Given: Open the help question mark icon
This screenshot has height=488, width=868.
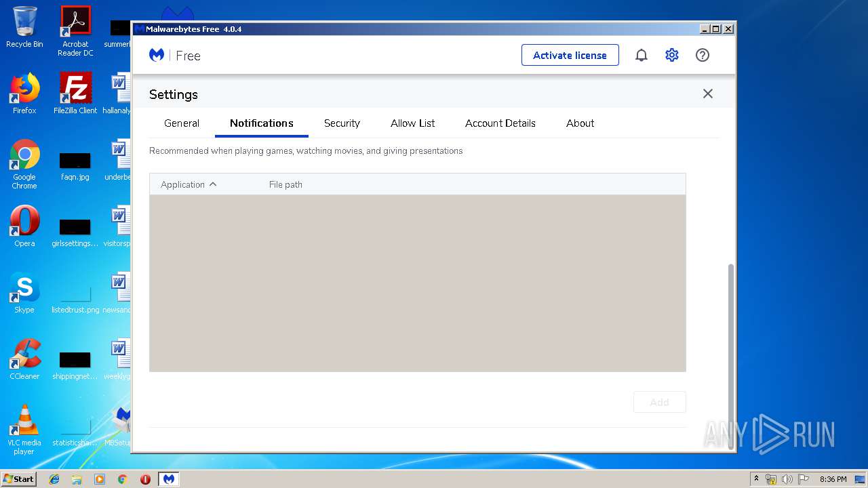Looking at the screenshot, I should [x=703, y=55].
